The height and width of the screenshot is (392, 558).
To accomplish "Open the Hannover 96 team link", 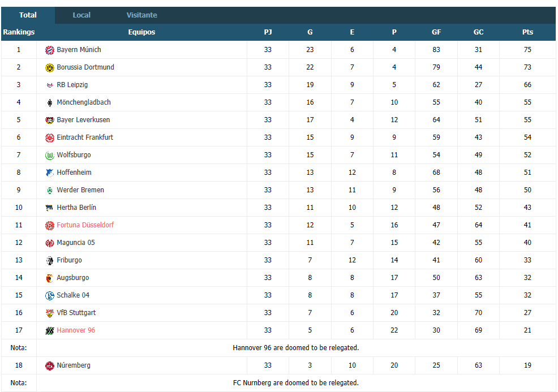I will 76,330.
